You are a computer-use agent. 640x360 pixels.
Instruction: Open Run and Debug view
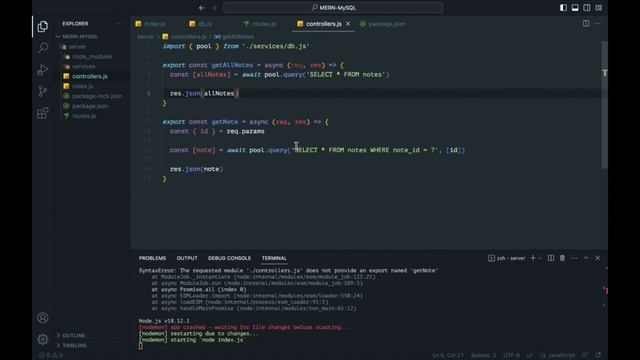click(x=42, y=70)
